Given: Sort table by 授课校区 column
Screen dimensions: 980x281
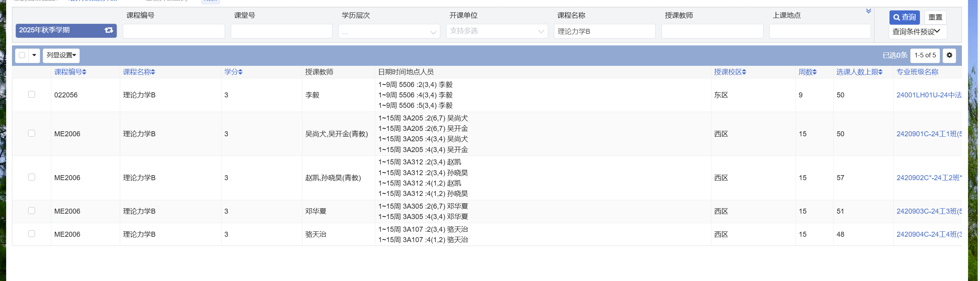Looking at the screenshot, I should click(730, 72).
